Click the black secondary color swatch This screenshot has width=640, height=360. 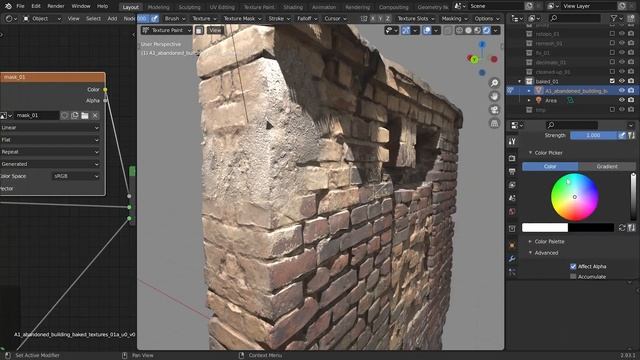pos(591,227)
